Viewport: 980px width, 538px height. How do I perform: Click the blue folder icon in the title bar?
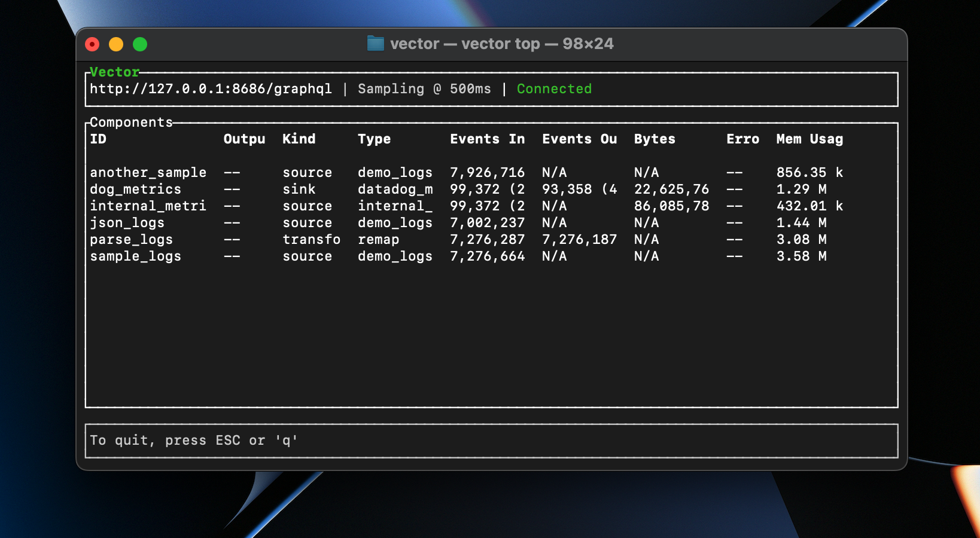[x=375, y=43]
